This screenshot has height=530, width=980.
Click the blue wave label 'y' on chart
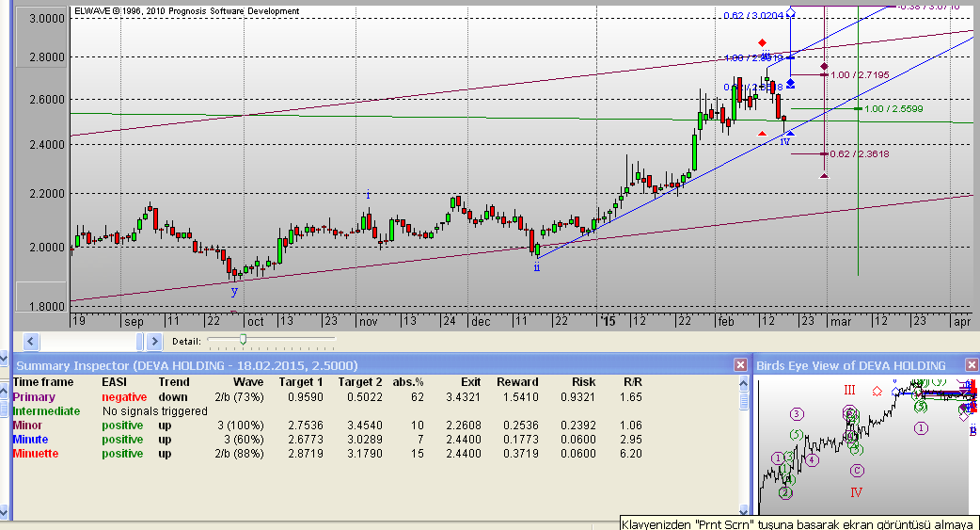[x=234, y=292]
